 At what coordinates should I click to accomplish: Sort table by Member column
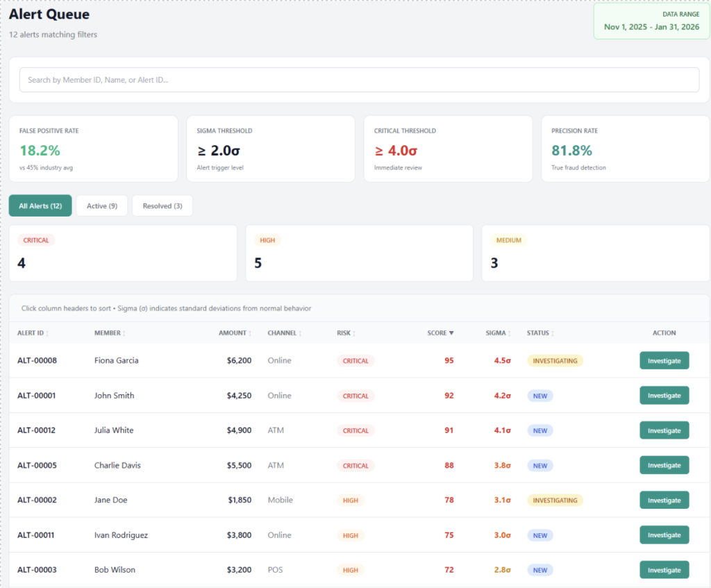[x=110, y=333]
